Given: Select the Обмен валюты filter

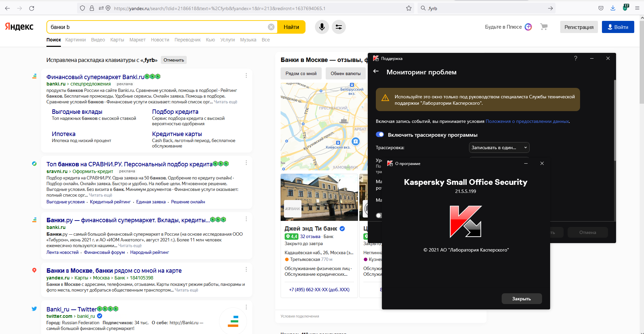Looking at the screenshot, I should coord(346,73).
